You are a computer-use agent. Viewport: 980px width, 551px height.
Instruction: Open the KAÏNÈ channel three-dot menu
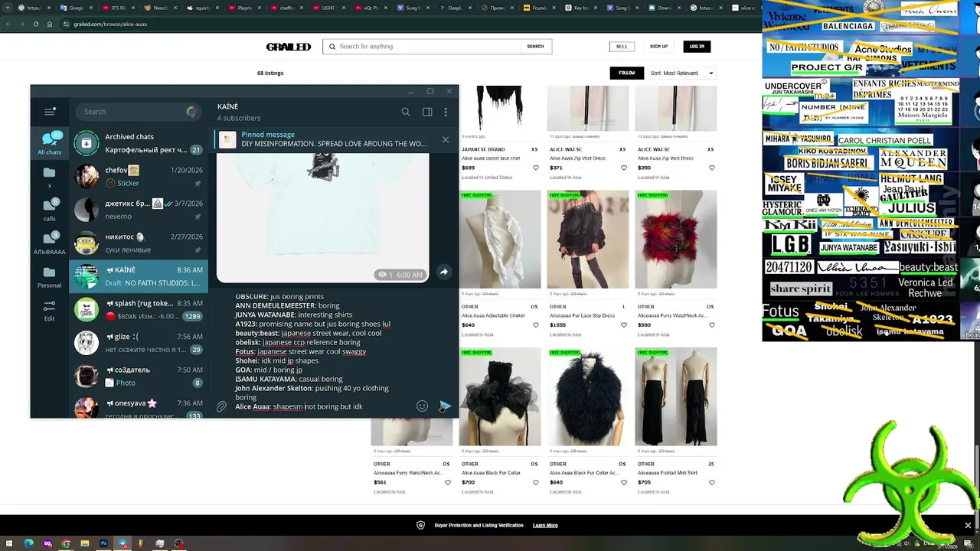tap(446, 112)
